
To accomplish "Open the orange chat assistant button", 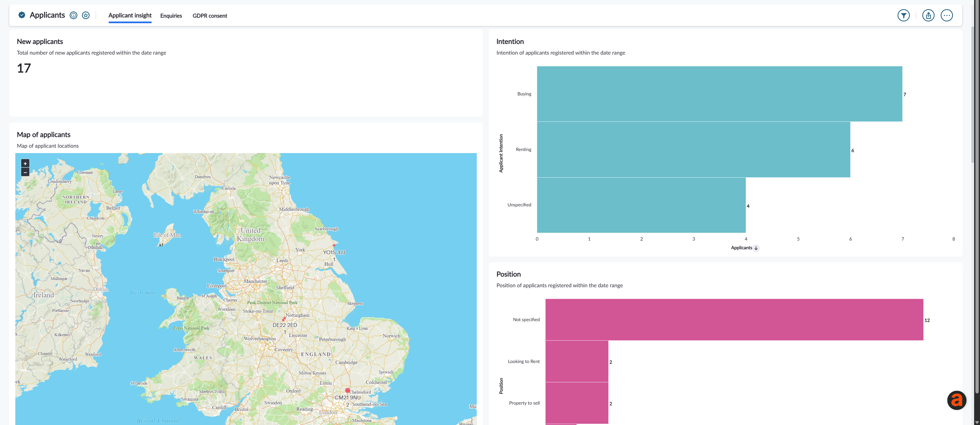I will (957, 400).
